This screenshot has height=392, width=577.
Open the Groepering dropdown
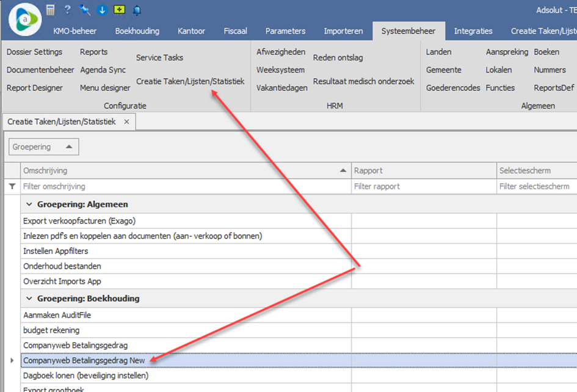click(44, 147)
